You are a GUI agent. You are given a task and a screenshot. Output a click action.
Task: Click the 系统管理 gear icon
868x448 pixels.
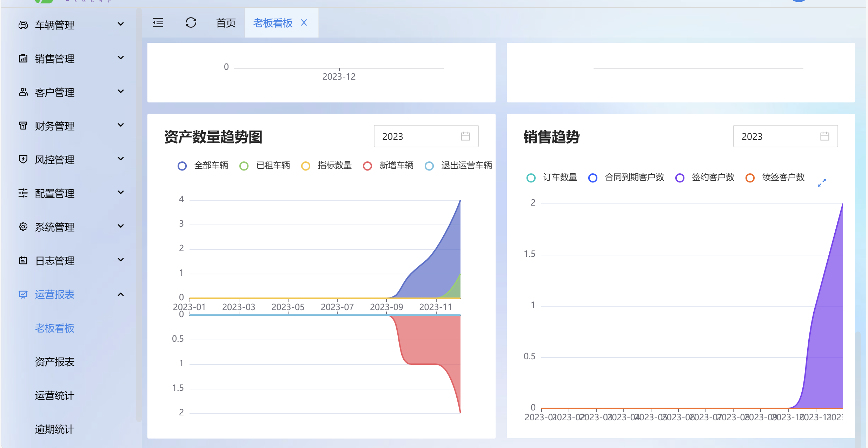coord(23,227)
